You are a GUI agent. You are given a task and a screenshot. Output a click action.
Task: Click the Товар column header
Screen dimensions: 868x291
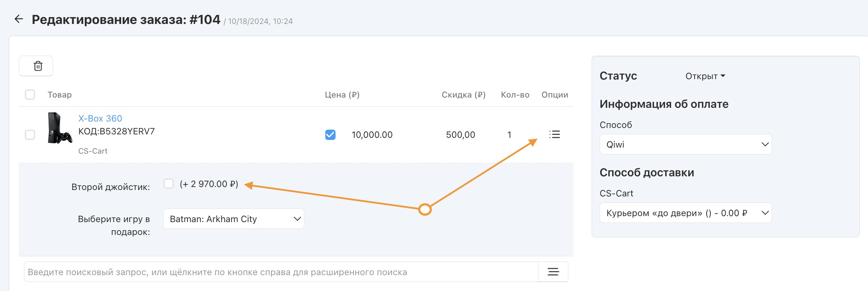pyautogui.click(x=59, y=95)
